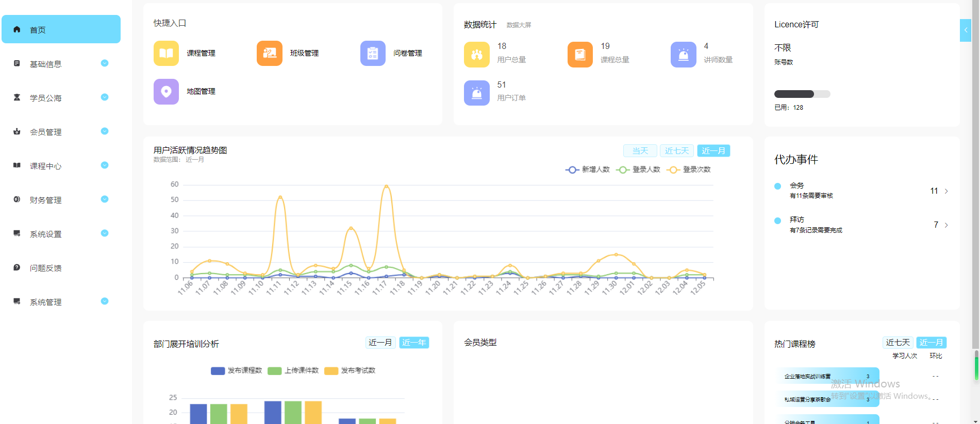Click the 课程中心 book icon

point(17,165)
